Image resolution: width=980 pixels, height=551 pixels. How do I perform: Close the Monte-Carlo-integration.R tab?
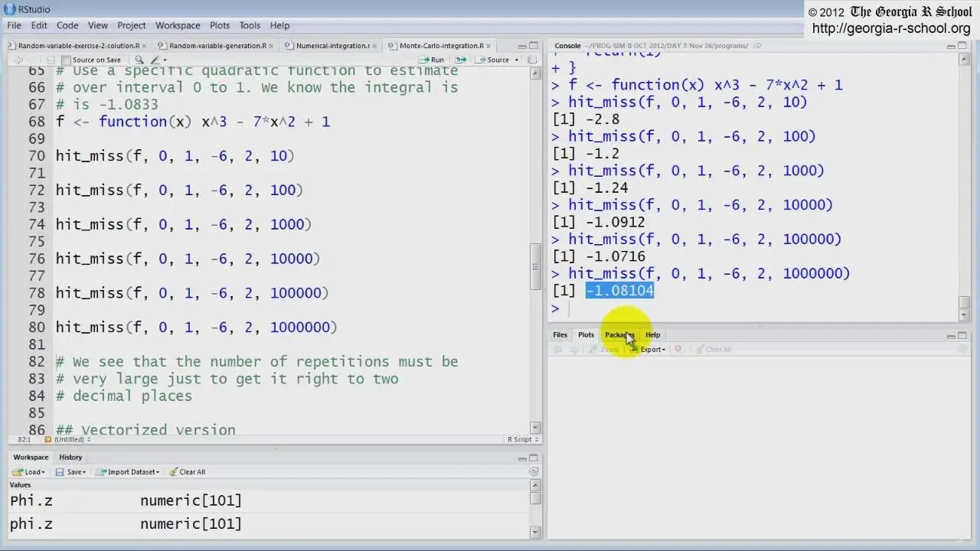click(488, 46)
